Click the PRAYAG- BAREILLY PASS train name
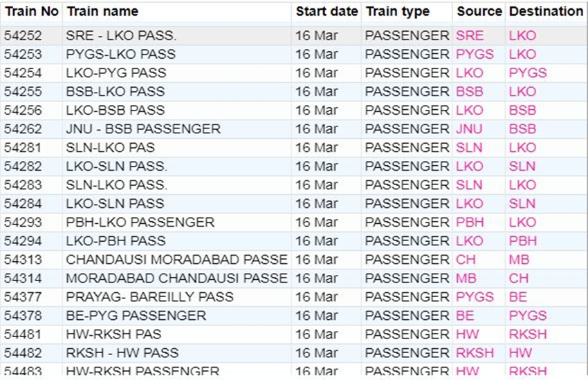The image size is (588, 380). tap(149, 296)
